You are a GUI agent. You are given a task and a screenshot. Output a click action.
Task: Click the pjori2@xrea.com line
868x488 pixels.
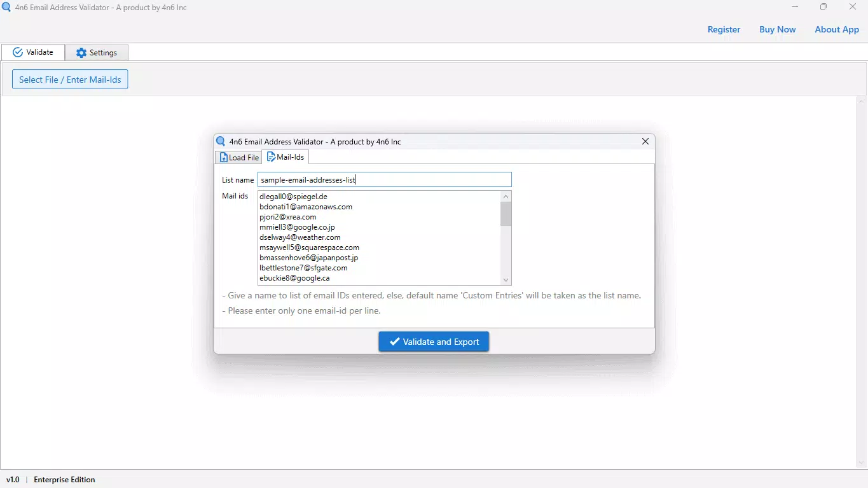(287, 217)
